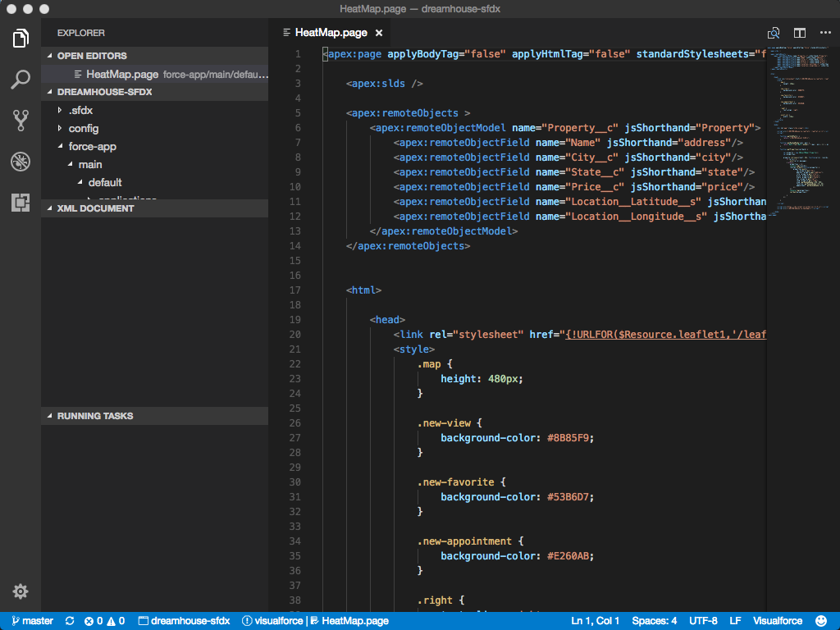Open the Extensions view icon

click(x=21, y=203)
